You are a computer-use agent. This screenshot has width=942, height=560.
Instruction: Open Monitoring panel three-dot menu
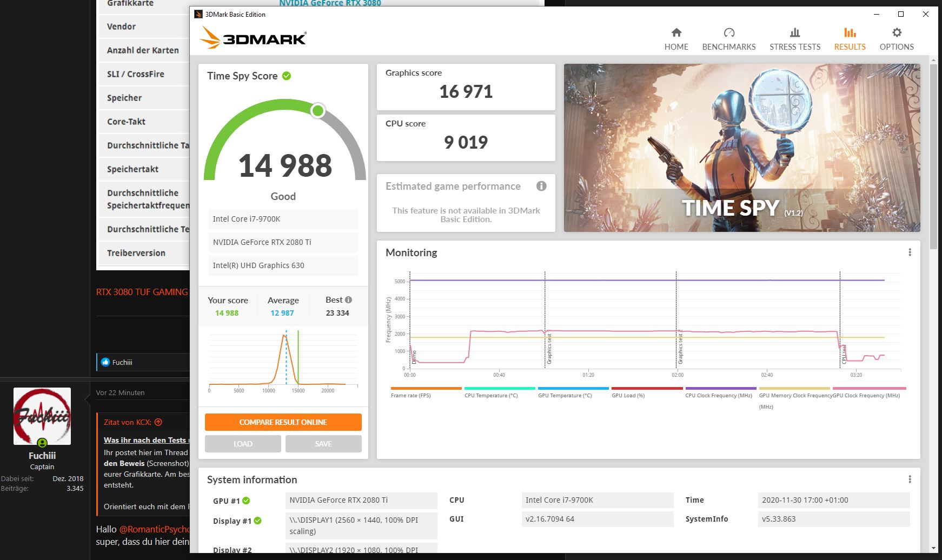click(910, 252)
